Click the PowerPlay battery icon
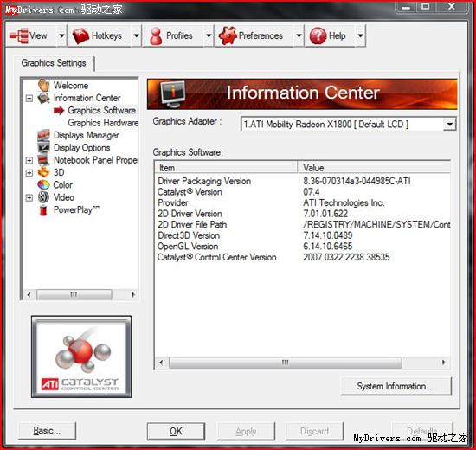Viewport: 476px width, 450px height. pos(44,209)
